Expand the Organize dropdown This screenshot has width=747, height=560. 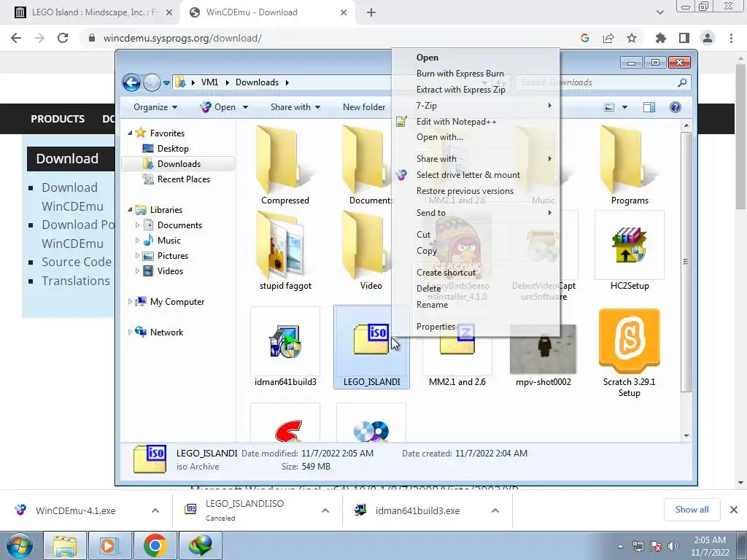(155, 107)
